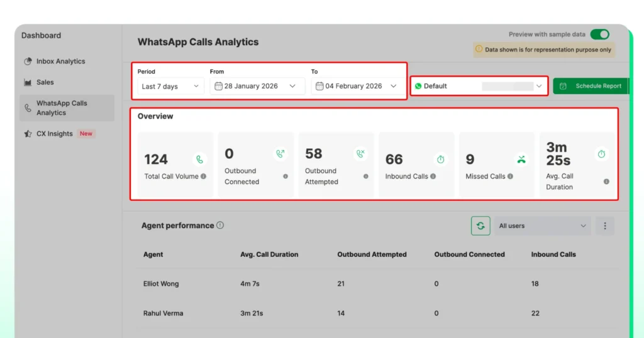
Task: Click the Schedule Report button
Action: [591, 86]
